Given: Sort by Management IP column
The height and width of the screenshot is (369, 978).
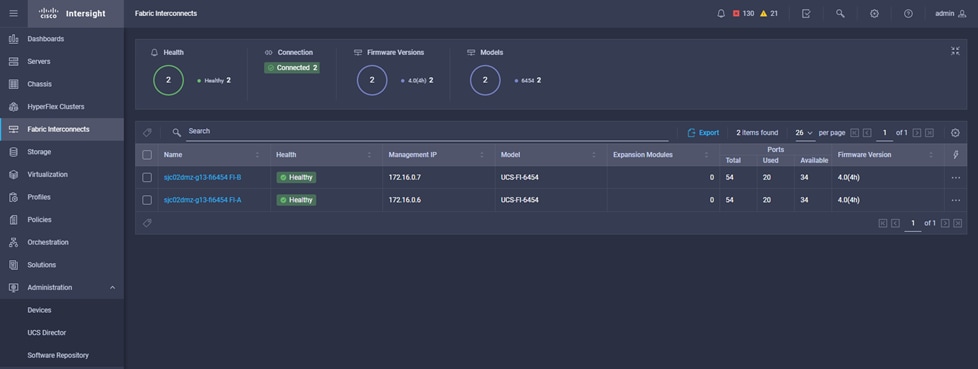Looking at the screenshot, I should click(x=482, y=155).
